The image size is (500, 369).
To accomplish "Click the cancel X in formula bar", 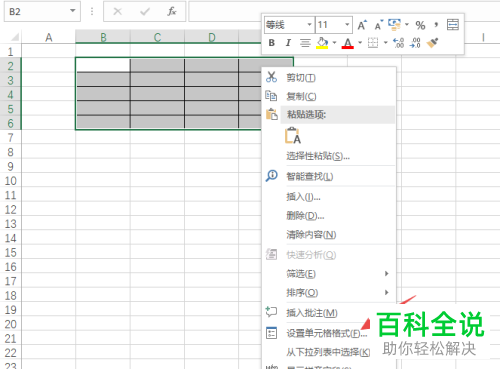I will [x=117, y=12].
